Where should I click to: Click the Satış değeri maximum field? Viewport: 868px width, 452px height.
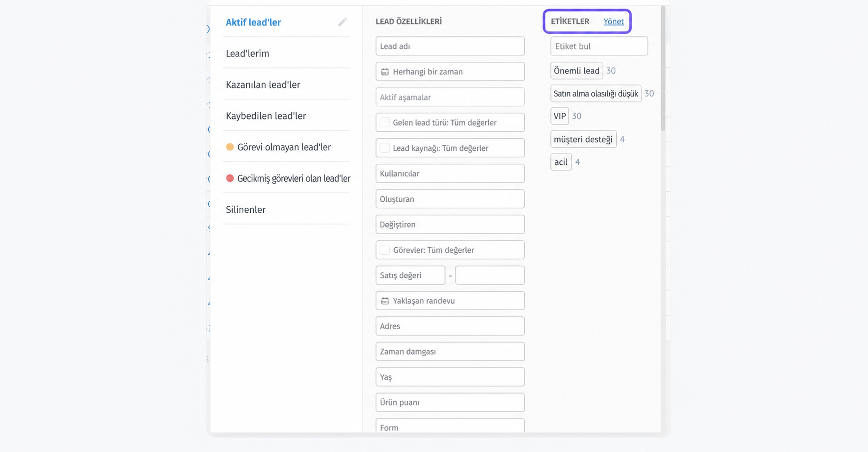pyautogui.click(x=490, y=275)
